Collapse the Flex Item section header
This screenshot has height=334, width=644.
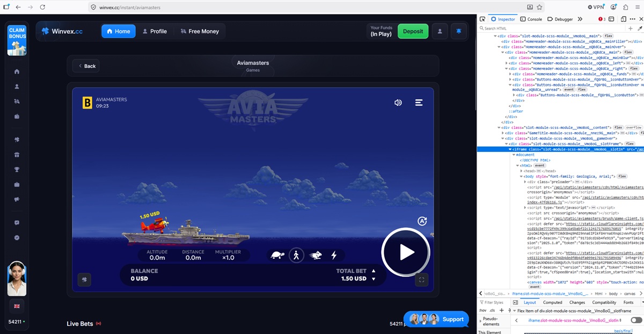(577, 311)
